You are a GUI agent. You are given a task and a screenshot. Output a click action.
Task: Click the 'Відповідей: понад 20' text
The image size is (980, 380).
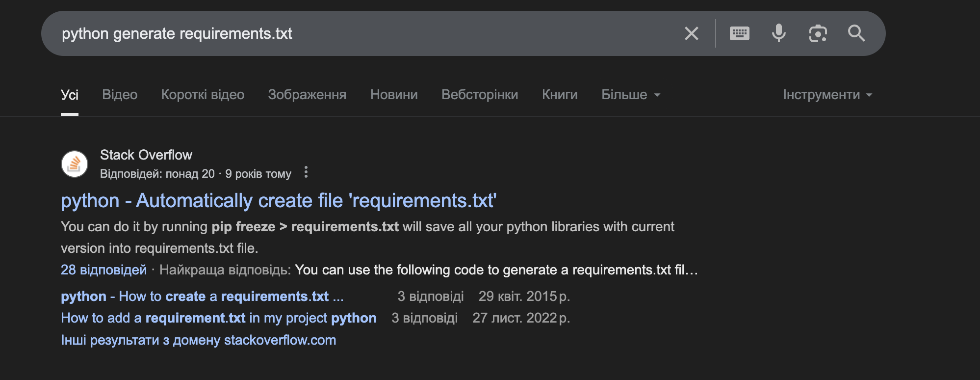point(157,174)
